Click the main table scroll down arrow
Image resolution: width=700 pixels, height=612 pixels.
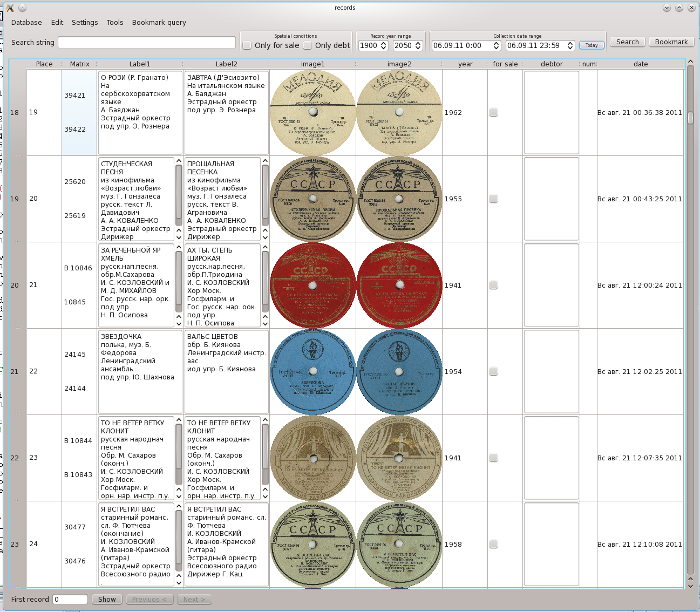click(x=690, y=585)
